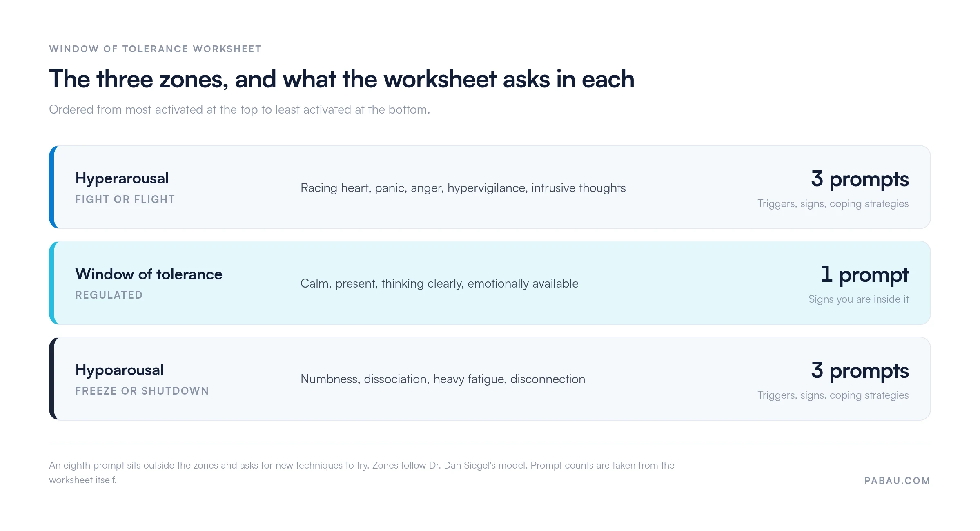Click the FIGHT OR FLIGHT label

click(x=125, y=199)
